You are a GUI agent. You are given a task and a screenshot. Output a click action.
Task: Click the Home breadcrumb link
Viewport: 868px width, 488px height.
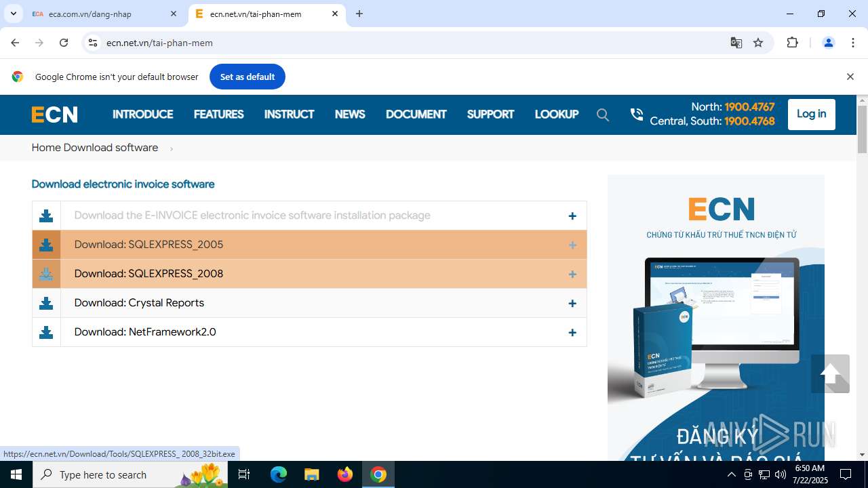(x=46, y=148)
